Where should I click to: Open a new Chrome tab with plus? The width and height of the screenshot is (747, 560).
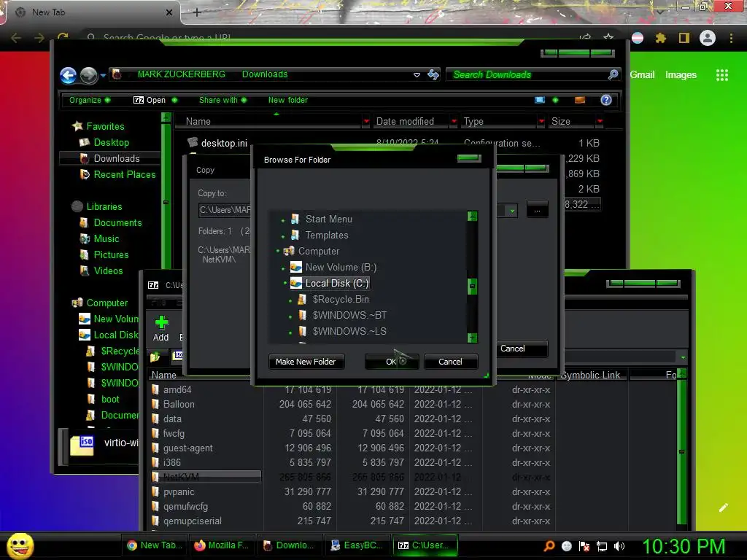tap(197, 12)
